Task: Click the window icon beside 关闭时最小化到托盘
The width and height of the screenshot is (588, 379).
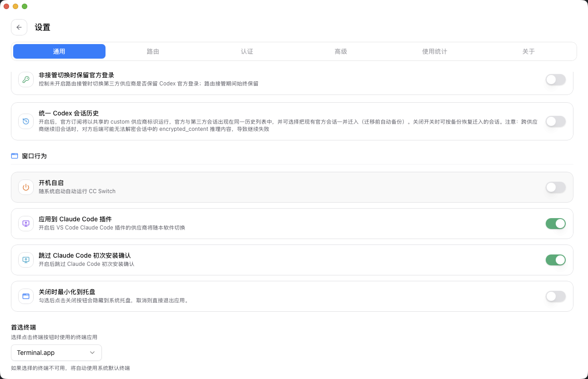Action: tap(26, 296)
